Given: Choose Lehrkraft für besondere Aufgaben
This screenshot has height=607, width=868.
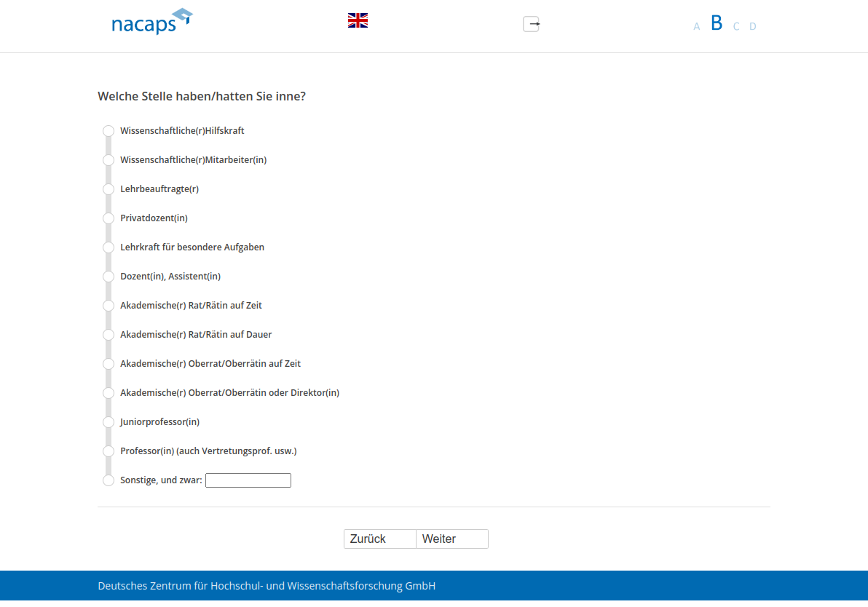Looking at the screenshot, I should pyautogui.click(x=108, y=247).
